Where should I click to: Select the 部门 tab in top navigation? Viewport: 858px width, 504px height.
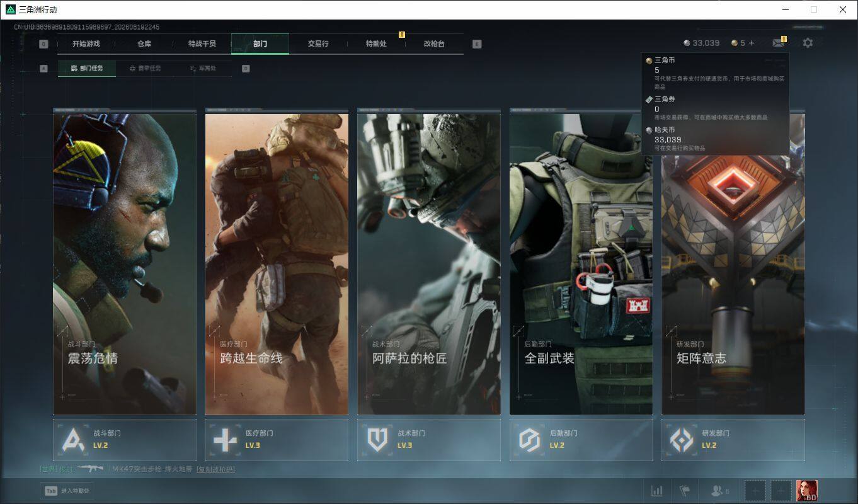click(x=260, y=44)
